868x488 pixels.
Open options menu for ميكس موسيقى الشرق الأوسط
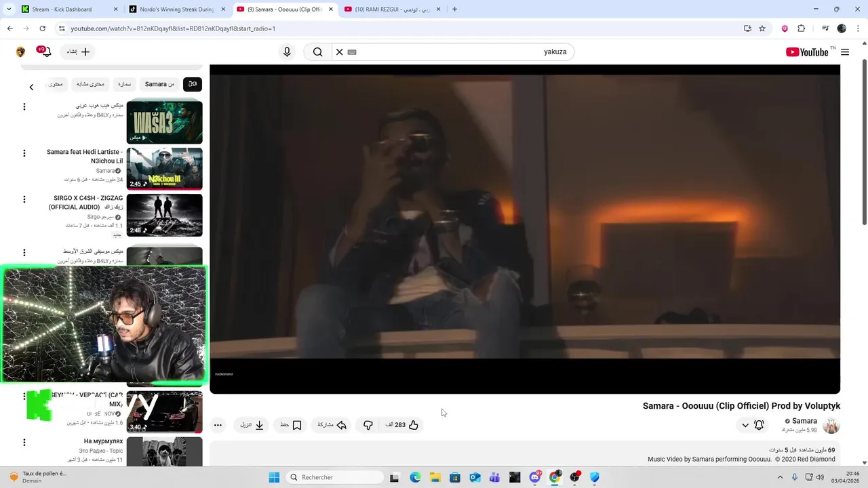click(x=24, y=252)
